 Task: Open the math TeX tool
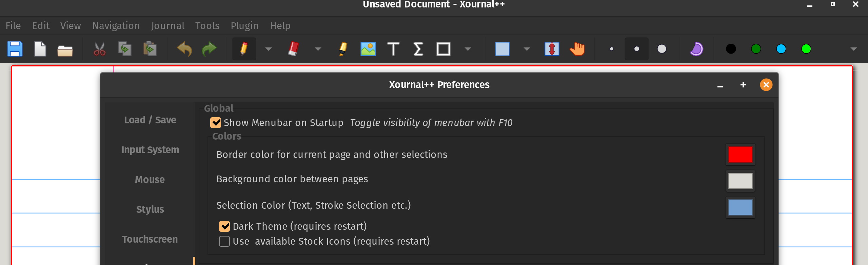418,49
